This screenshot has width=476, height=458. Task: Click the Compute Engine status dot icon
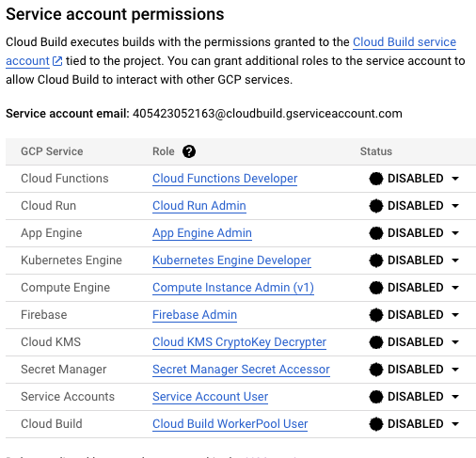click(376, 288)
